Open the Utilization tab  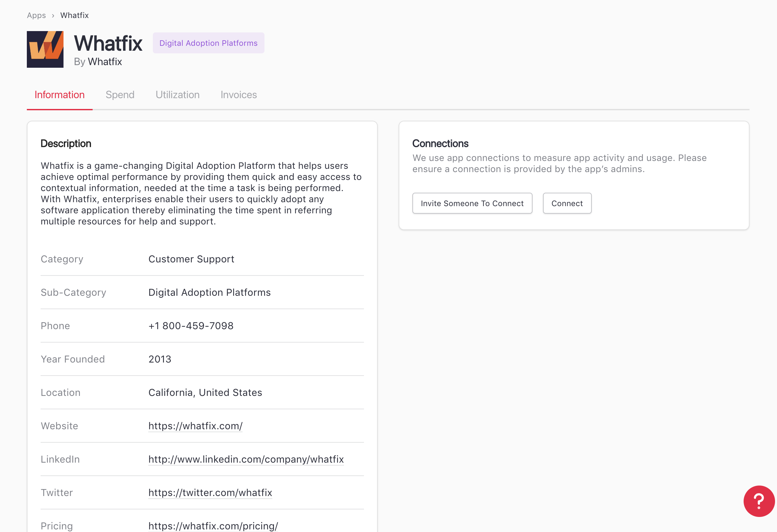177,95
